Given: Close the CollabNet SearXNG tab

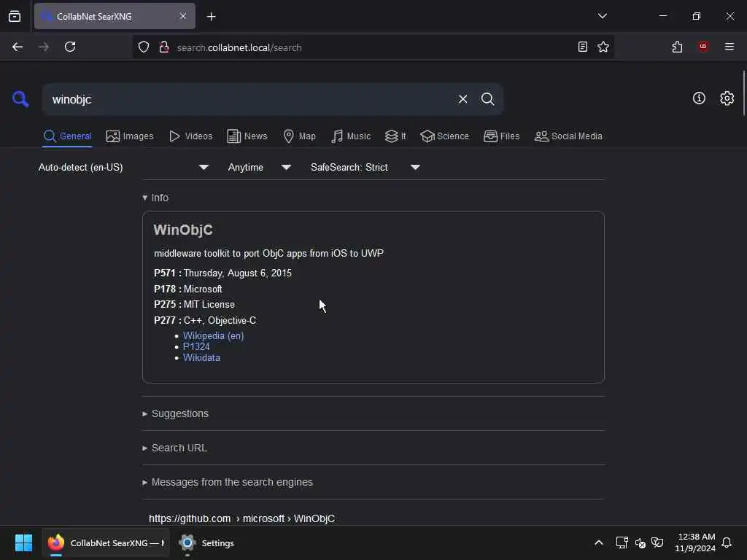Looking at the screenshot, I should coord(183,16).
